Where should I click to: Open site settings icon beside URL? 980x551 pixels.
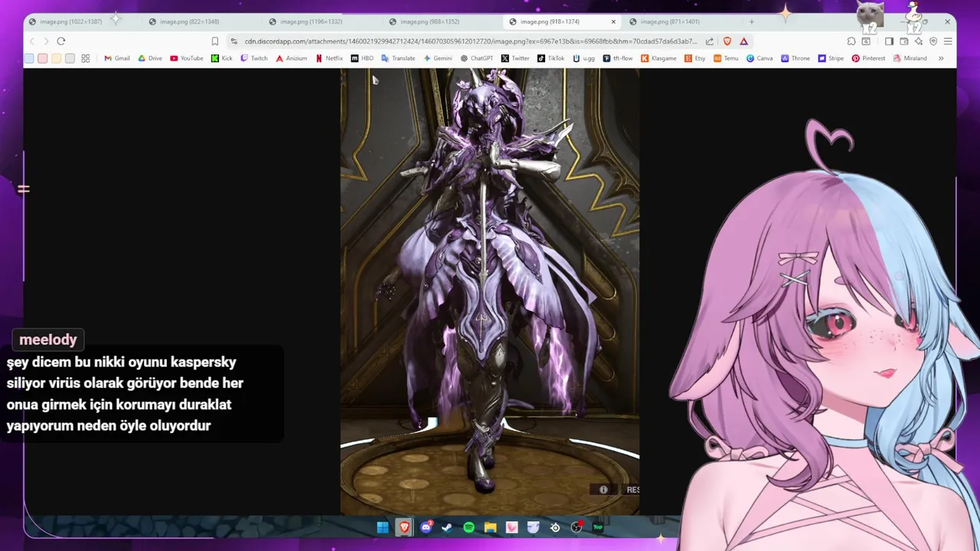tap(234, 41)
